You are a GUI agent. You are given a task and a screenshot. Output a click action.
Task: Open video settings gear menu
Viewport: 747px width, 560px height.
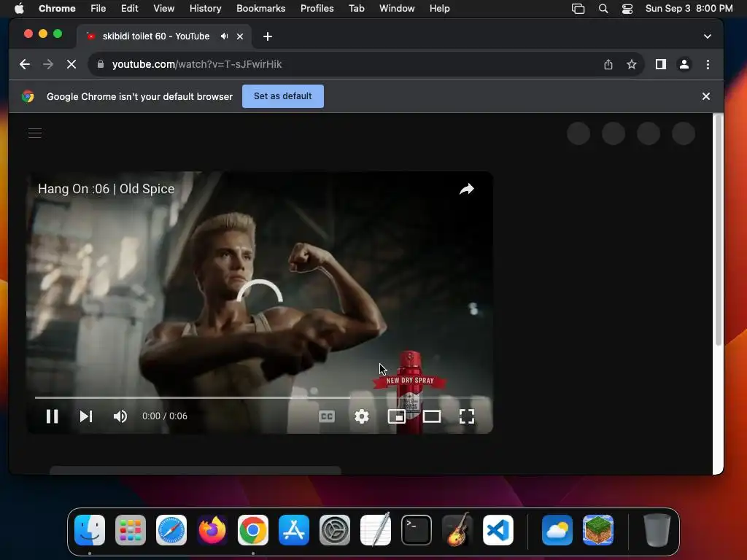tap(362, 416)
